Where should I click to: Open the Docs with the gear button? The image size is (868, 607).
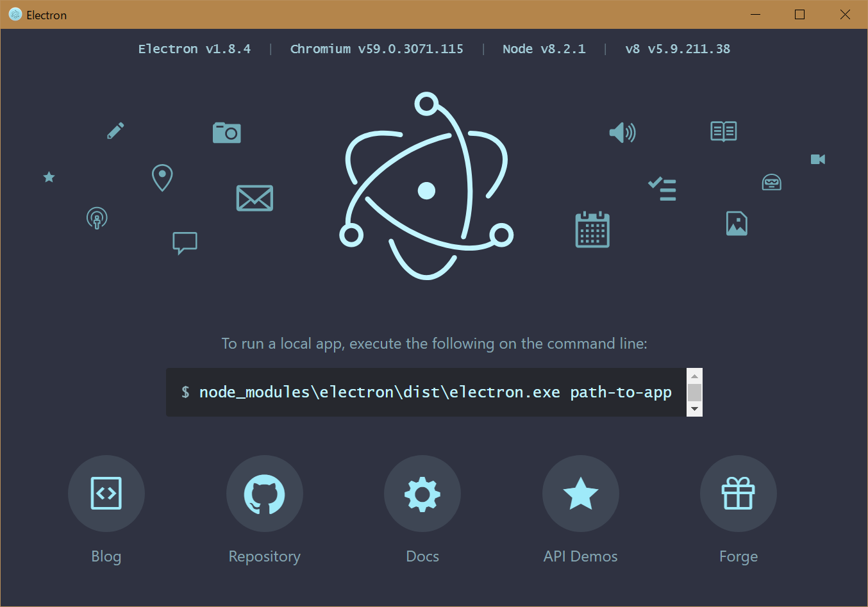coord(422,494)
